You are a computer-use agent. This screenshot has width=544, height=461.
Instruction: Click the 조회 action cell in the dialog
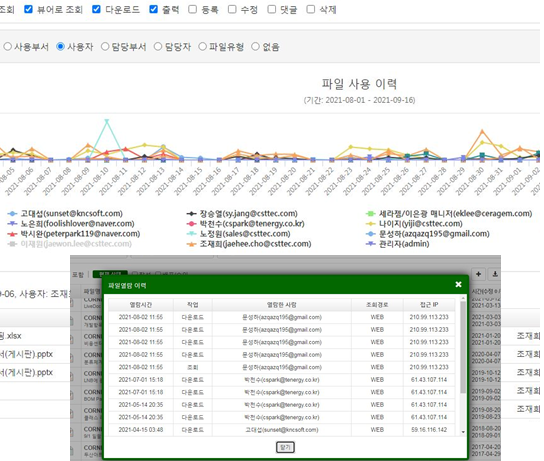click(193, 367)
